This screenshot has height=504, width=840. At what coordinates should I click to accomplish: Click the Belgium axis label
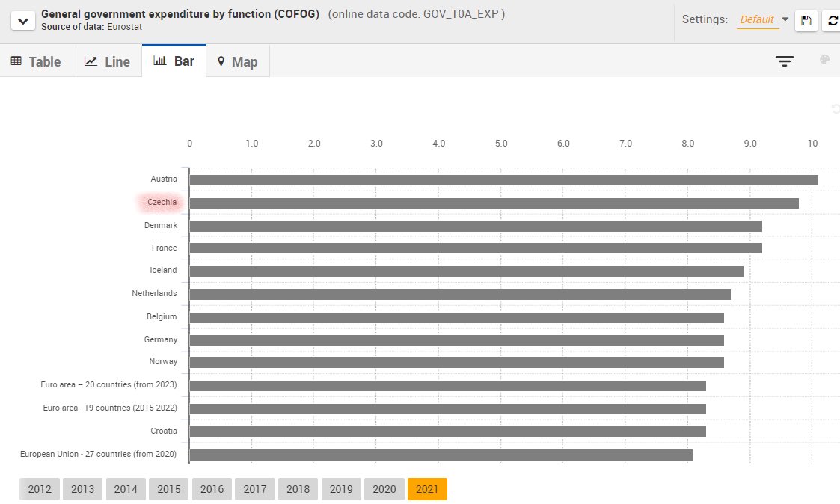click(x=162, y=316)
